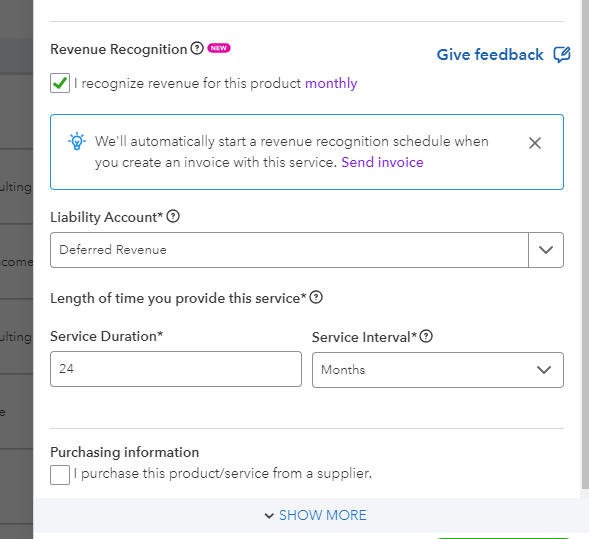Image resolution: width=589 pixels, height=539 pixels.
Task: Check purchase from a supplier box
Action: (60, 475)
